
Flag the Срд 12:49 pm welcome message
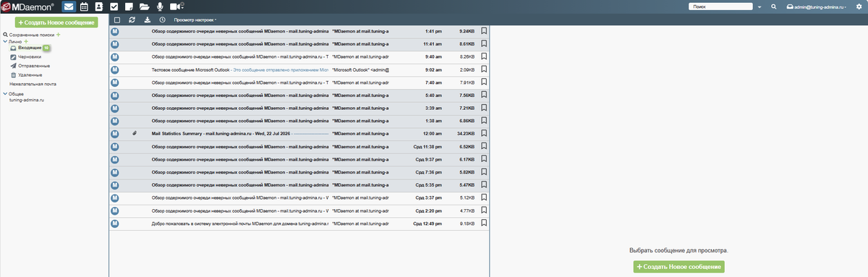click(x=484, y=223)
